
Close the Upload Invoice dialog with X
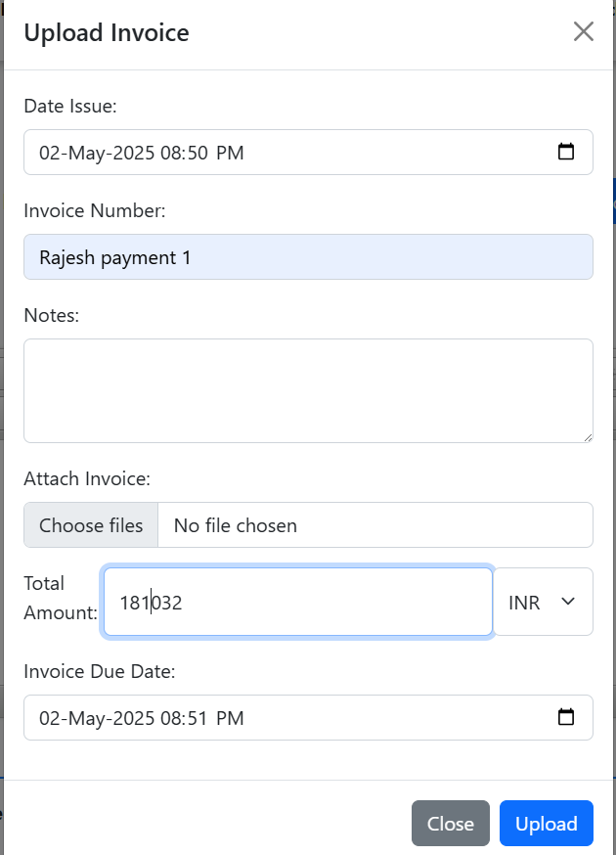tap(584, 31)
